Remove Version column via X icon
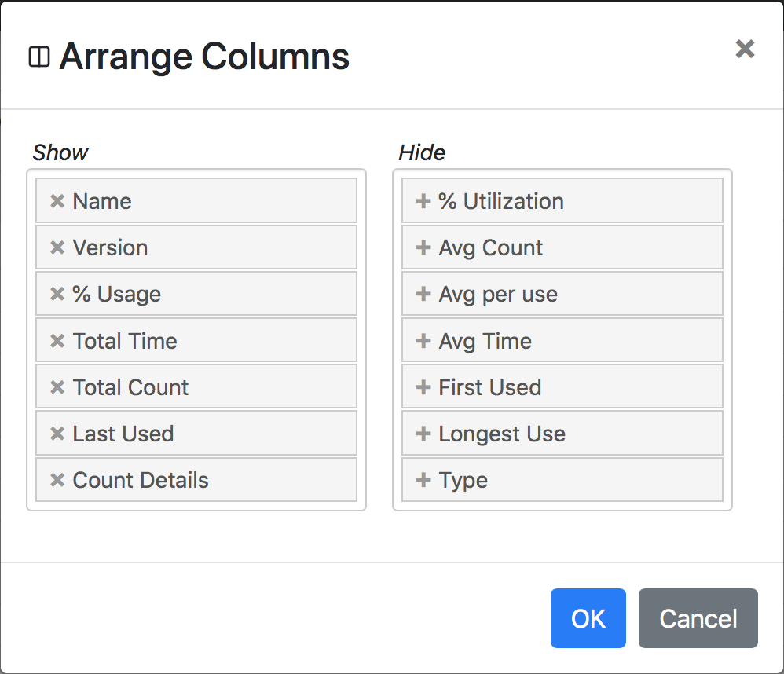Image resolution: width=784 pixels, height=674 pixels. pos(57,247)
